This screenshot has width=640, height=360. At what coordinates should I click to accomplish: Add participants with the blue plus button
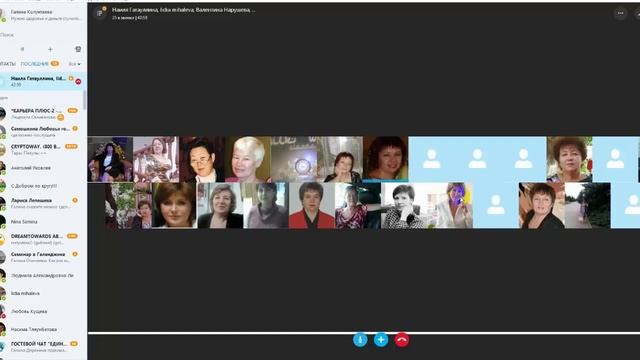click(381, 340)
